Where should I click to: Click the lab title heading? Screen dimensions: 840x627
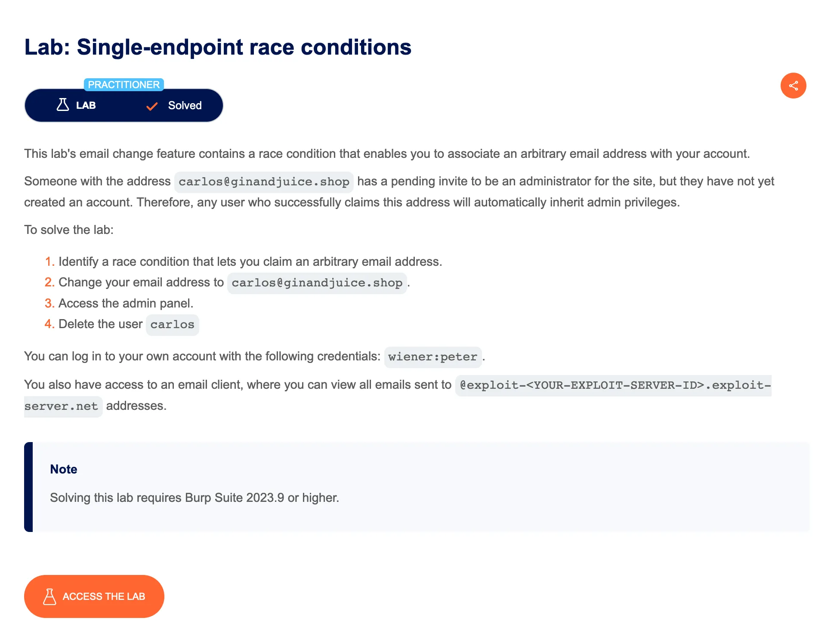click(218, 47)
